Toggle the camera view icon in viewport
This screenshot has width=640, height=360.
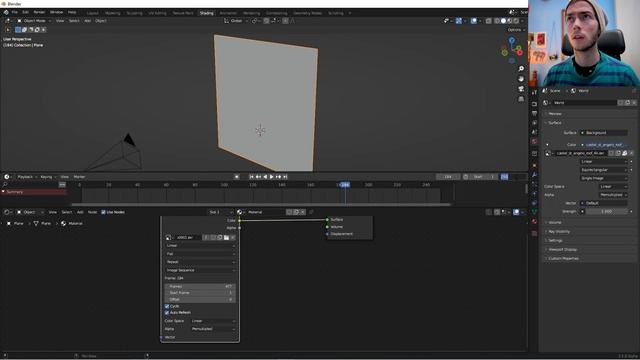click(x=521, y=89)
